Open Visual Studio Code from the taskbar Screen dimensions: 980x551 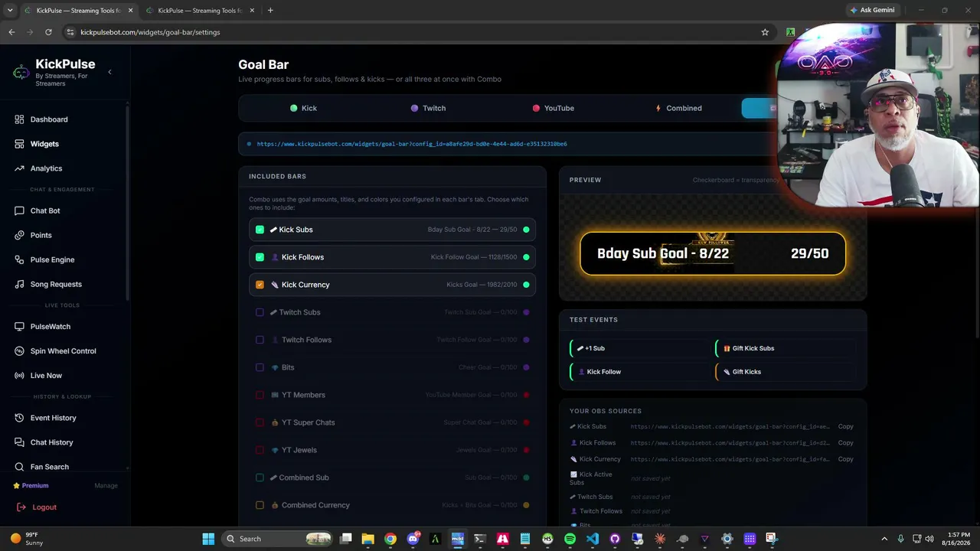[x=593, y=539]
